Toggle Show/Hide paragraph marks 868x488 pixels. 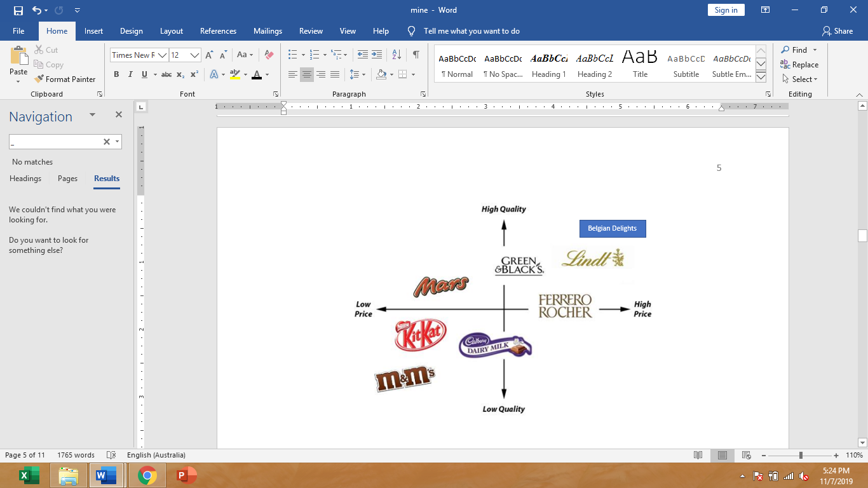[416, 55]
